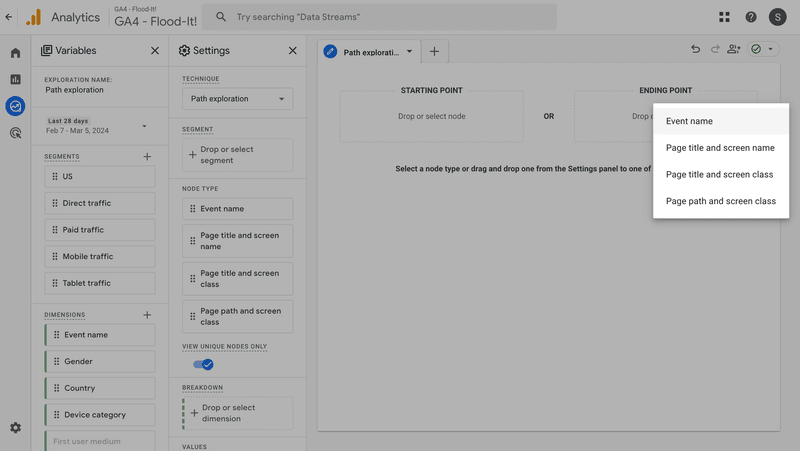Select 'Event name' from the popup menu
The image size is (800, 451).
[x=721, y=121]
